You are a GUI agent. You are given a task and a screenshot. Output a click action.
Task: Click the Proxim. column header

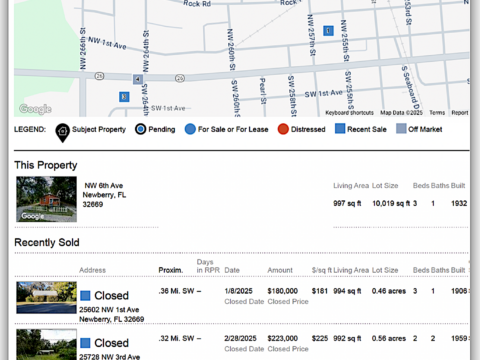pyautogui.click(x=171, y=270)
